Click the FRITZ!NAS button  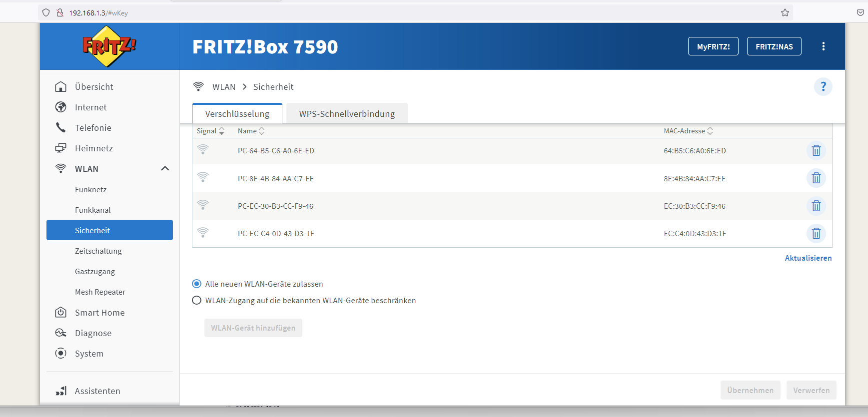774,46
